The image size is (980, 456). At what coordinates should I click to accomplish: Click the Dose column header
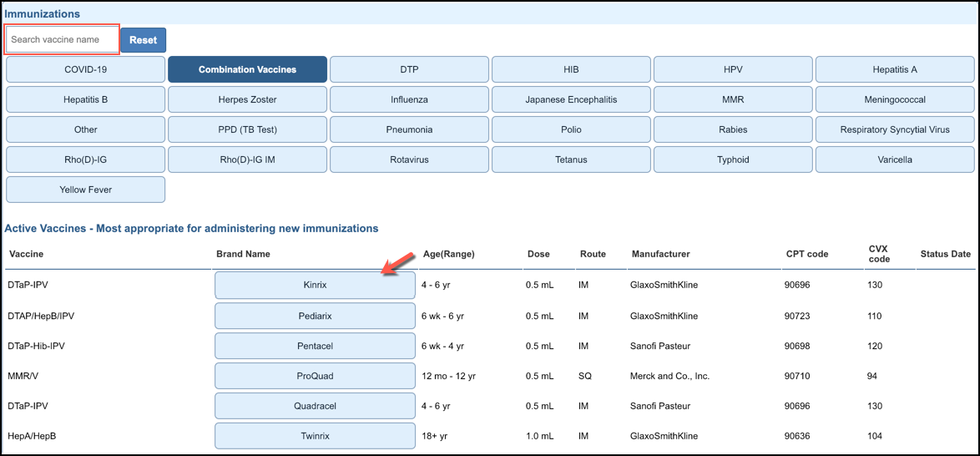pyautogui.click(x=538, y=254)
